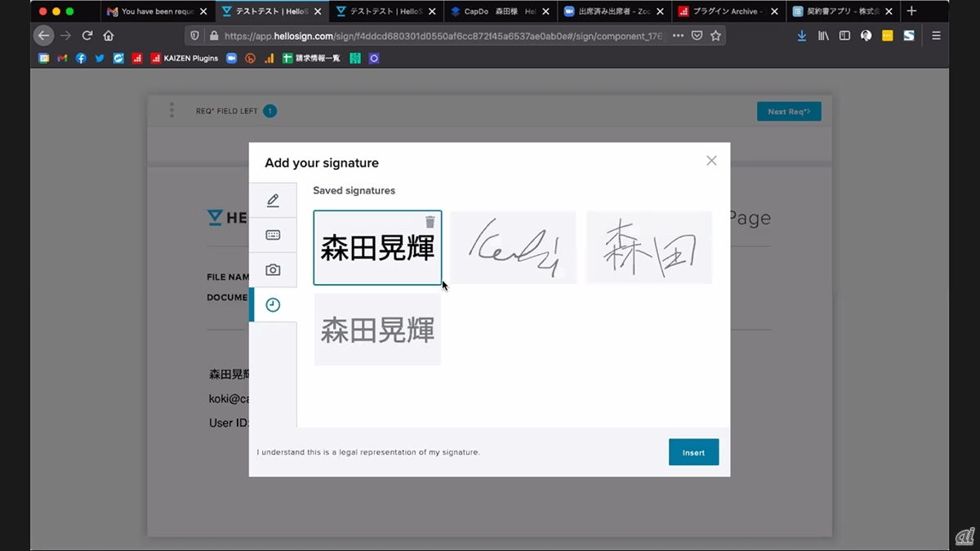Toggle the browser sidebar icon

(844, 36)
